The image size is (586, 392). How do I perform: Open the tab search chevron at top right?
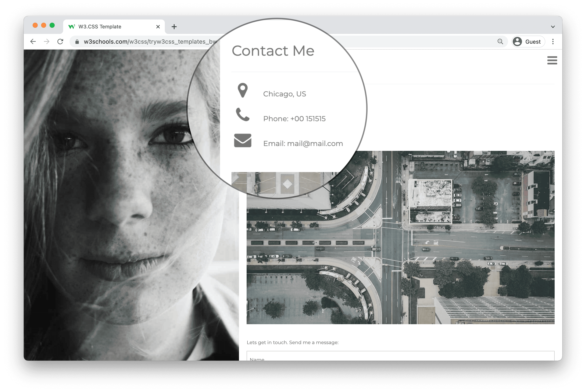click(553, 26)
